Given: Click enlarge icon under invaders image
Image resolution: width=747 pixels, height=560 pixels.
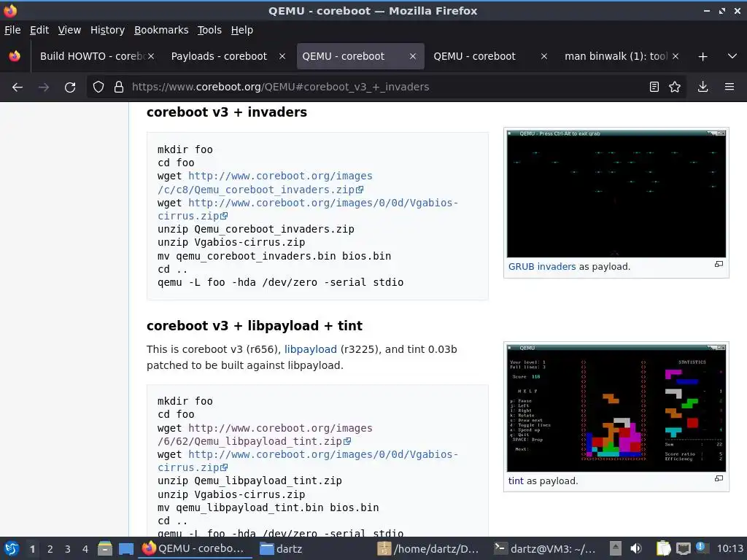Looking at the screenshot, I should coord(719,264).
